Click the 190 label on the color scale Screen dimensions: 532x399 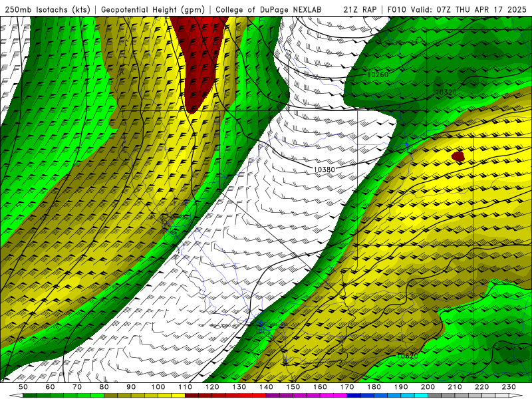coord(401,387)
